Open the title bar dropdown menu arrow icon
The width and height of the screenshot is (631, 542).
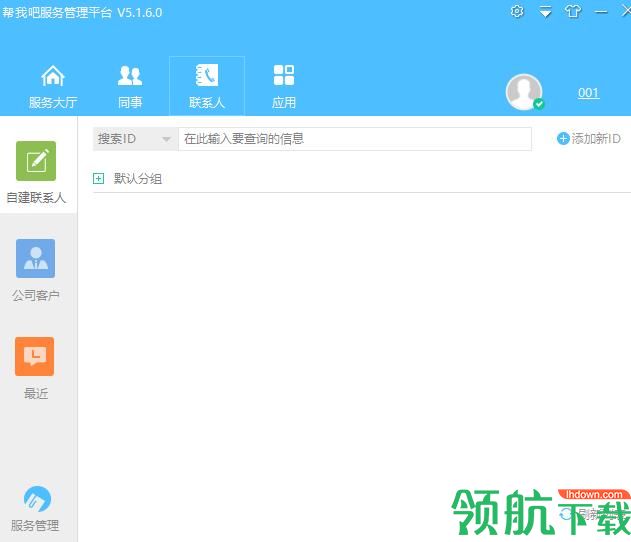coord(545,12)
